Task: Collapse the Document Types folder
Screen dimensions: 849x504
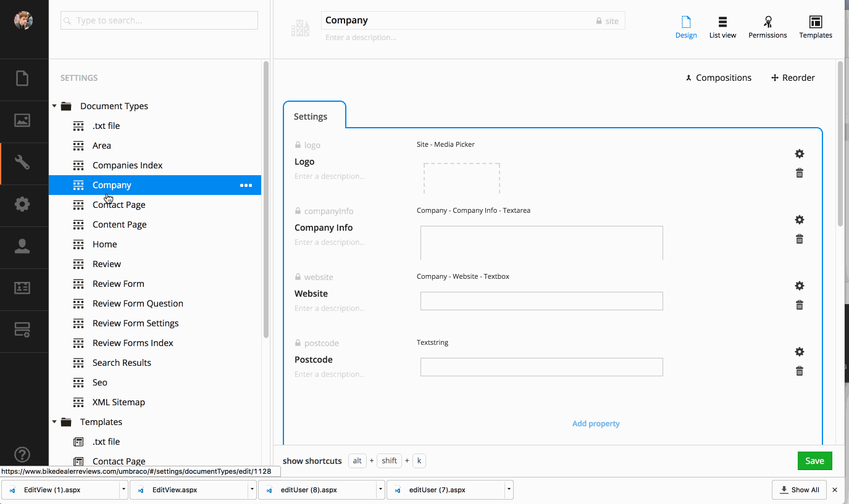Action: 54,106
